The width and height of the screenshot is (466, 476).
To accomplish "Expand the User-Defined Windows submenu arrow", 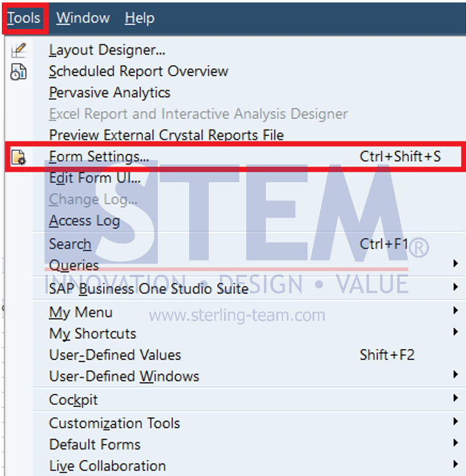I will 456,374.
